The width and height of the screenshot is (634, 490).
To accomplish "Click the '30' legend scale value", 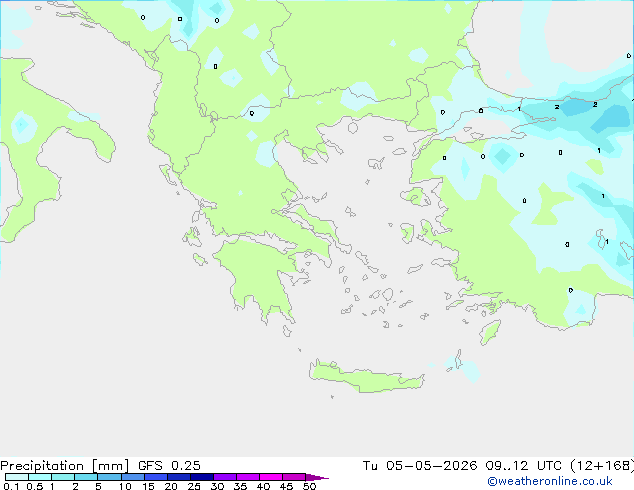I will [x=217, y=486].
